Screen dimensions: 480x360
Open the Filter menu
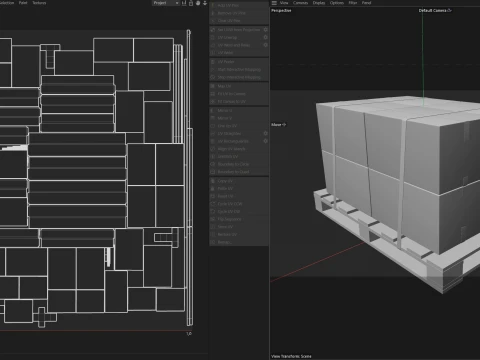(x=353, y=3)
